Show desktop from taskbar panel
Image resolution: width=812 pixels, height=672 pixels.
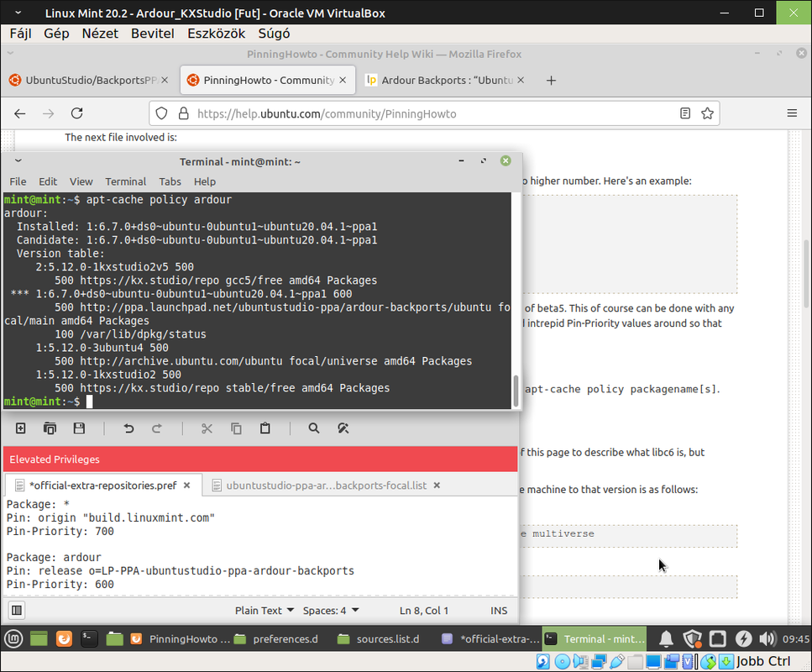click(x=39, y=639)
